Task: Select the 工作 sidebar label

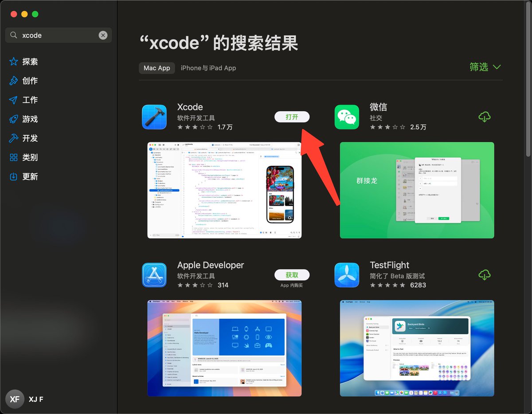Action: coord(30,100)
